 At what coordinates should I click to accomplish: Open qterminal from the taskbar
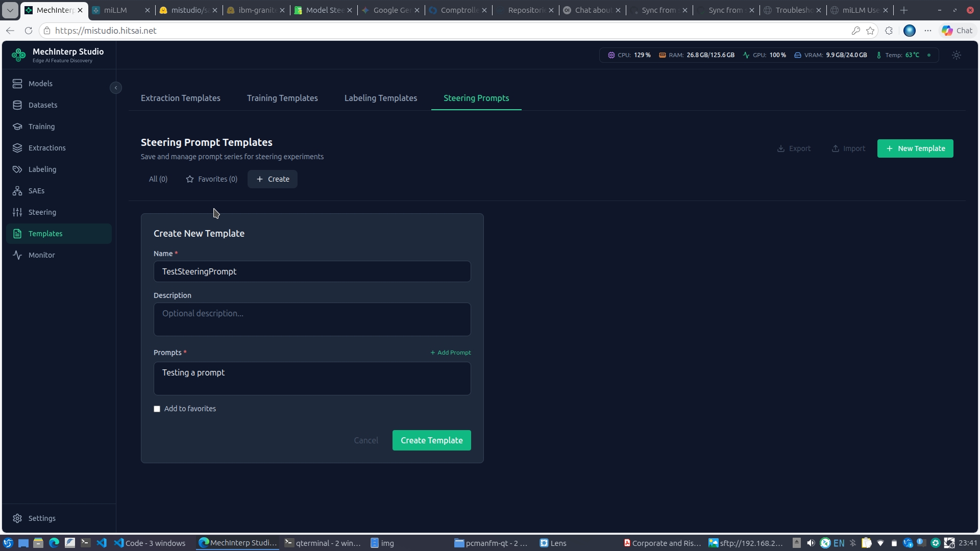click(323, 543)
